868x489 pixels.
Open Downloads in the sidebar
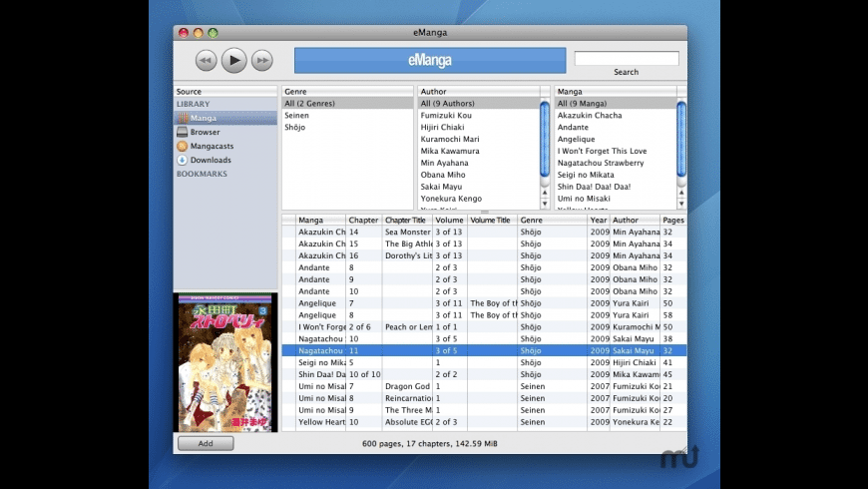point(211,160)
